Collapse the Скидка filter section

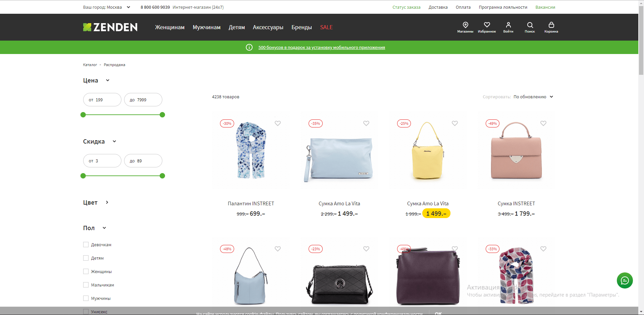[100, 142]
